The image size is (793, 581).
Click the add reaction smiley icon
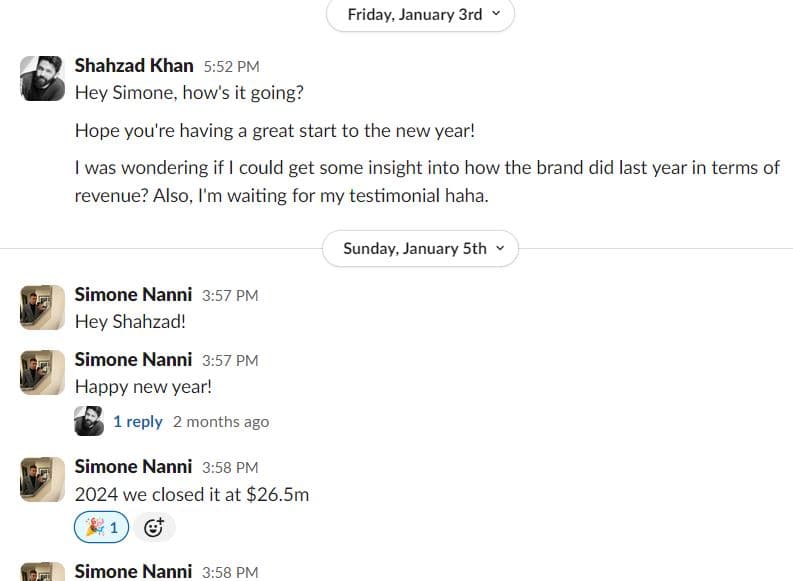click(154, 528)
